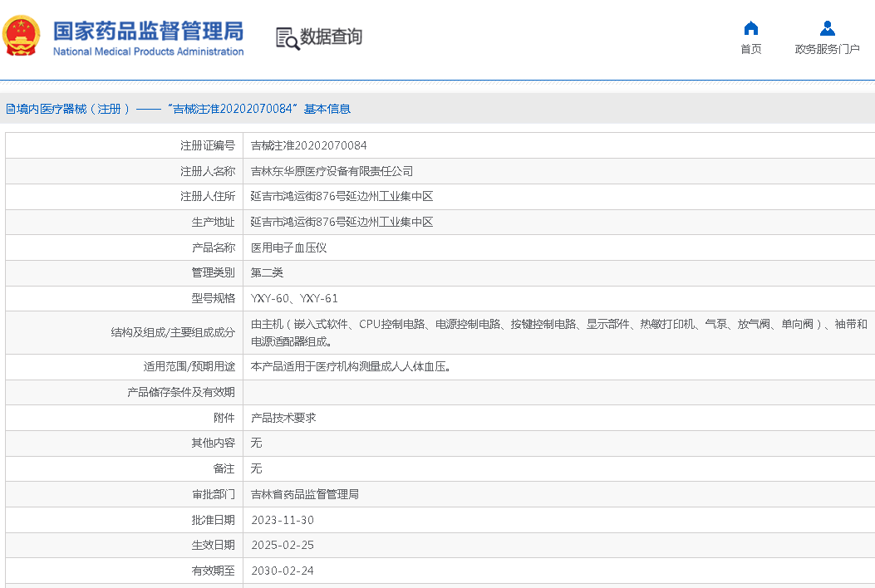Click 其他内容 value 无

coord(256,443)
